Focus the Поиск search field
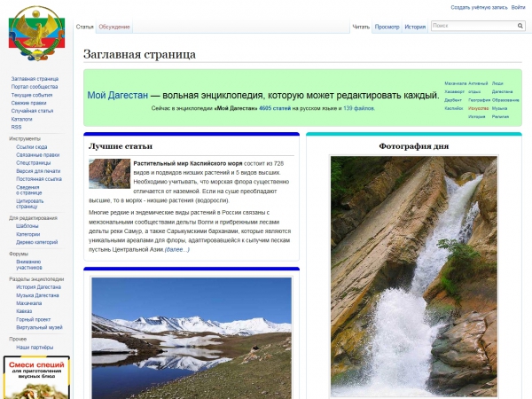532x399 pixels. coord(474,26)
